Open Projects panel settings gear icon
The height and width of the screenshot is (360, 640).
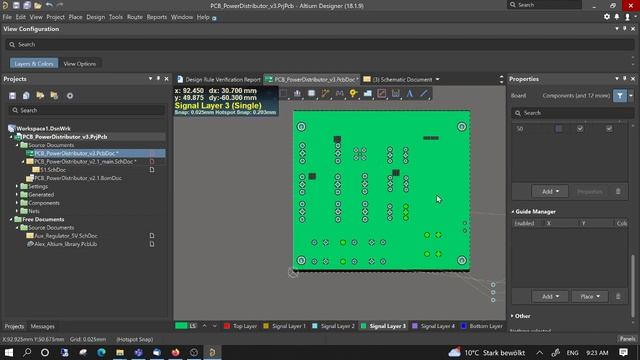click(x=70, y=96)
